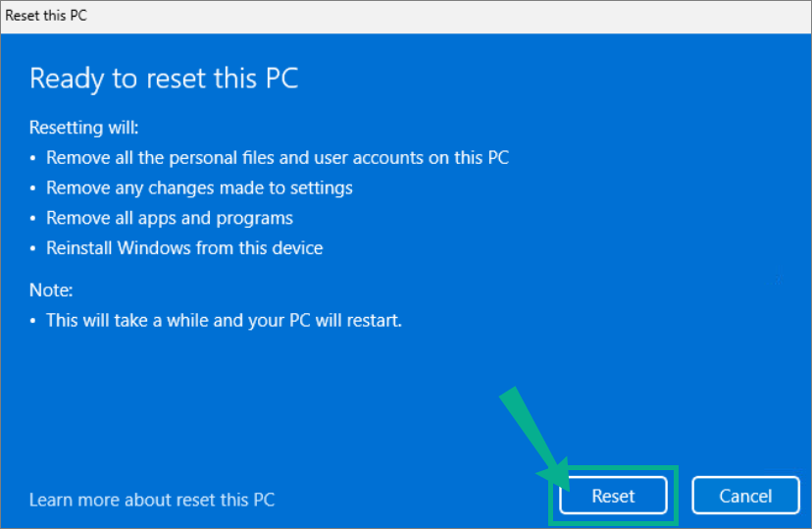Click the Reset button
812x529 pixels.
(613, 496)
